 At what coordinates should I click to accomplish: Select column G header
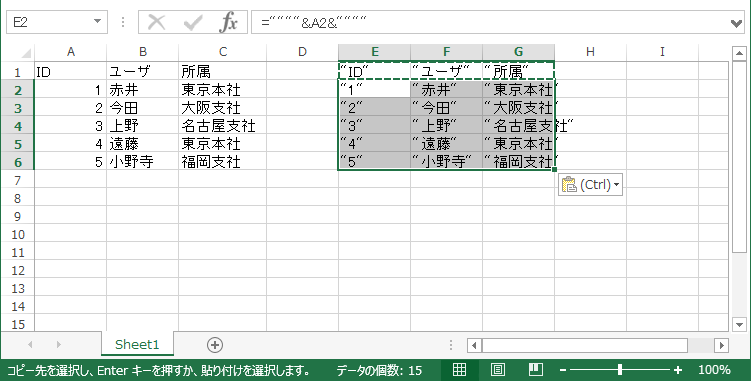518,52
